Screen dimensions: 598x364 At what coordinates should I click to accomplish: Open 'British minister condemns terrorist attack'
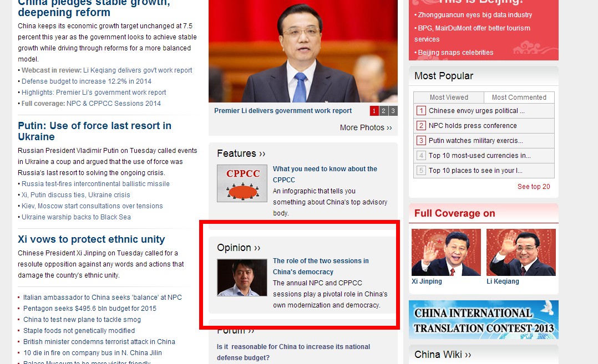(x=99, y=341)
